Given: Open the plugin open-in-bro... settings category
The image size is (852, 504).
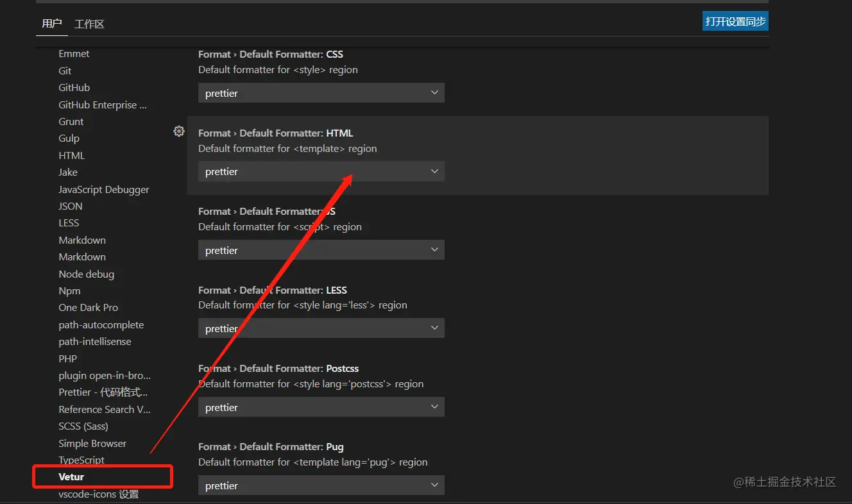Looking at the screenshot, I should click(x=105, y=375).
